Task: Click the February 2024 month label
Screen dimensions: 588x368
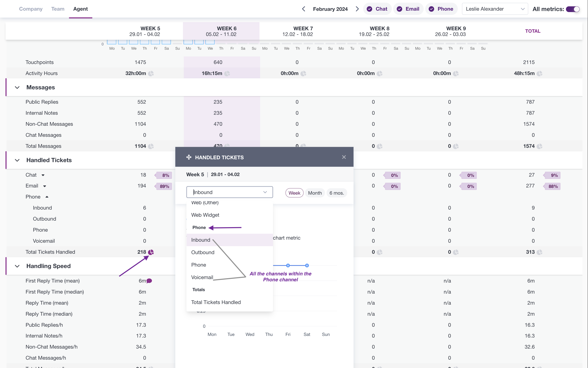Action: tap(330, 9)
